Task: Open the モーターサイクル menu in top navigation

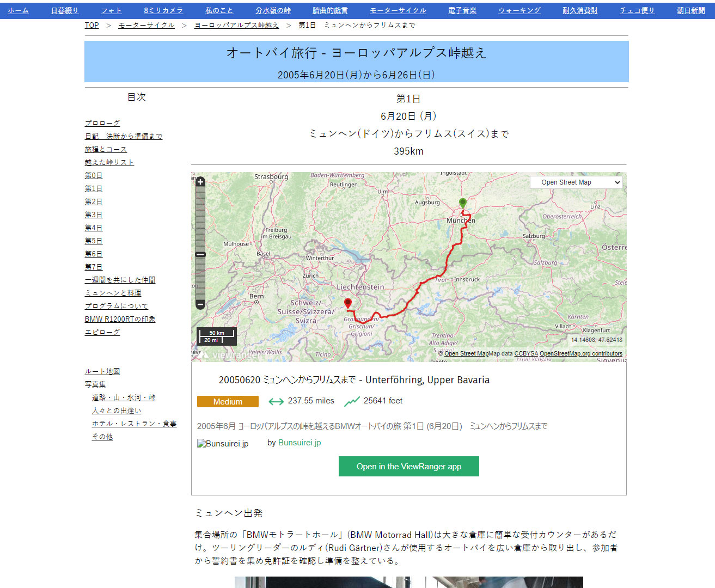Action: (398, 10)
